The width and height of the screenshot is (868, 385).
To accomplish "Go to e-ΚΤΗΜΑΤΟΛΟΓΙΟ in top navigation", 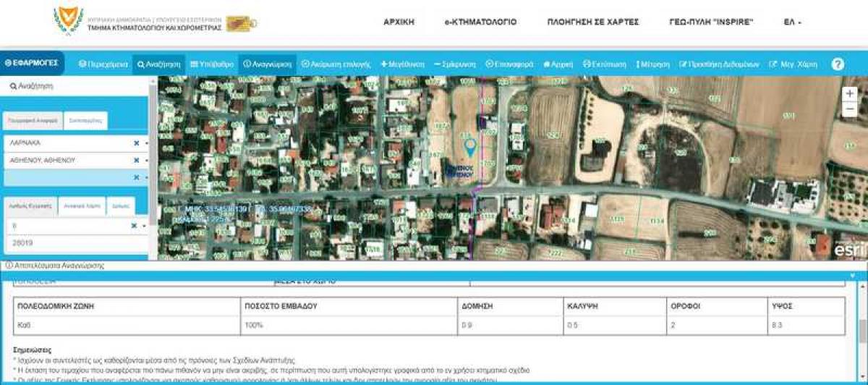I will click(480, 22).
